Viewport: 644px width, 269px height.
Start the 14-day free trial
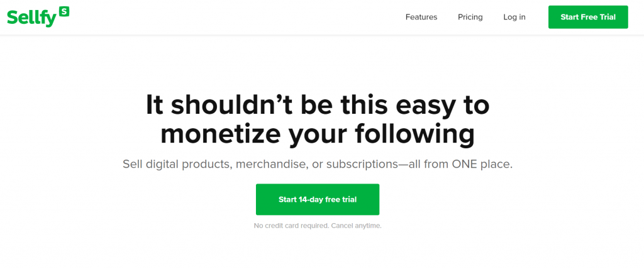pyautogui.click(x=318, y=200)
